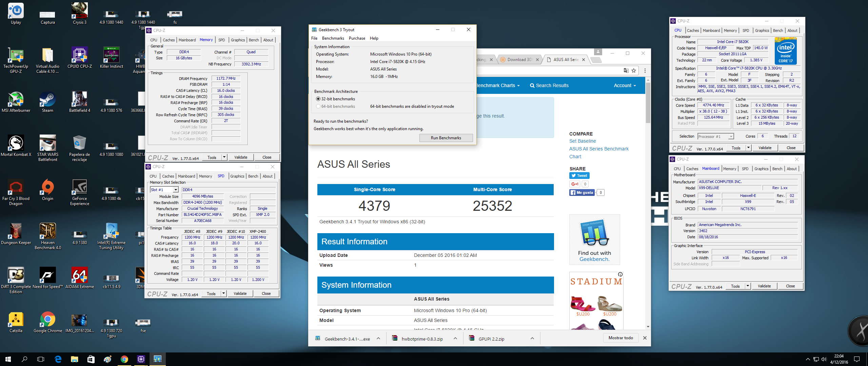Image resolution: width=868 pixels, height=366 pixels.
Task: Open Chrome three-dot menu
Action: (645, 70)
